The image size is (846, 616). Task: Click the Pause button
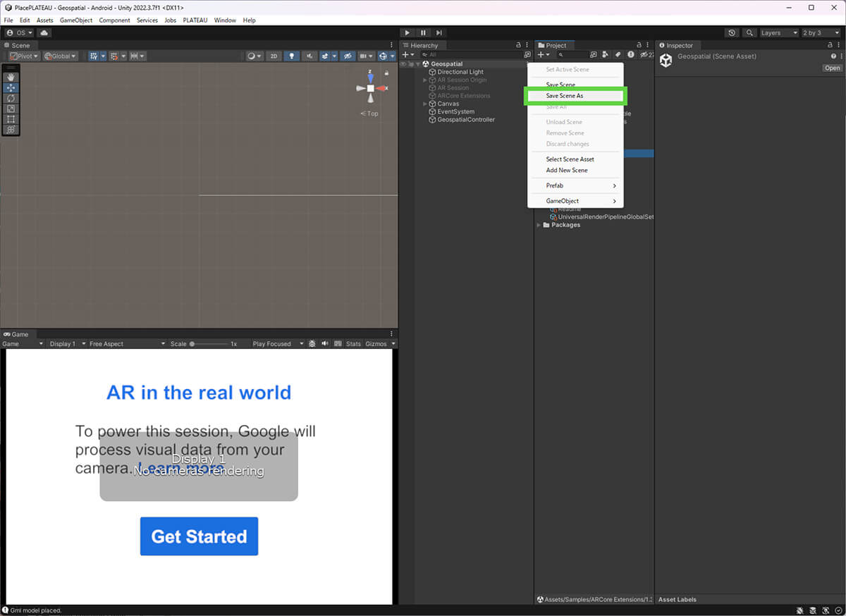[x=423, y=32]
